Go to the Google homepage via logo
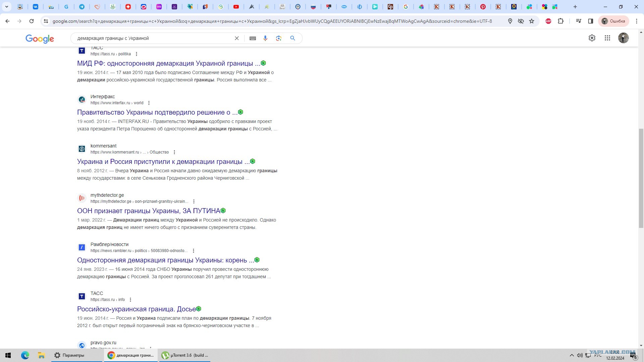 (40, 39)
